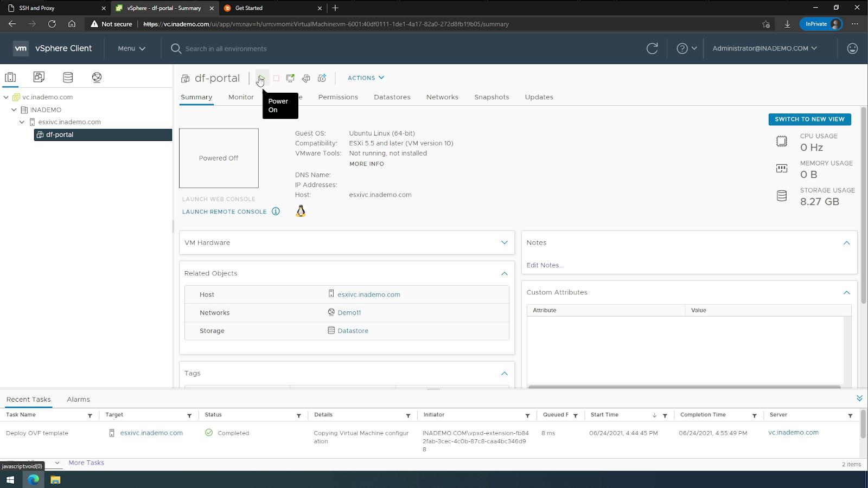
Task: Open the Help question mark menu
Action: pos(686,48)
